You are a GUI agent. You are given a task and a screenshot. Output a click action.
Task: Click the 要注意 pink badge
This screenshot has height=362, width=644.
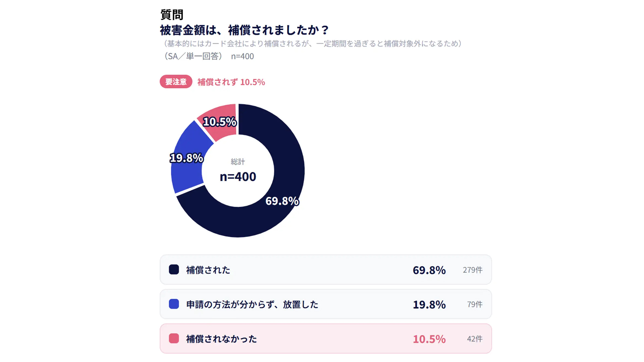coord(176,82)
